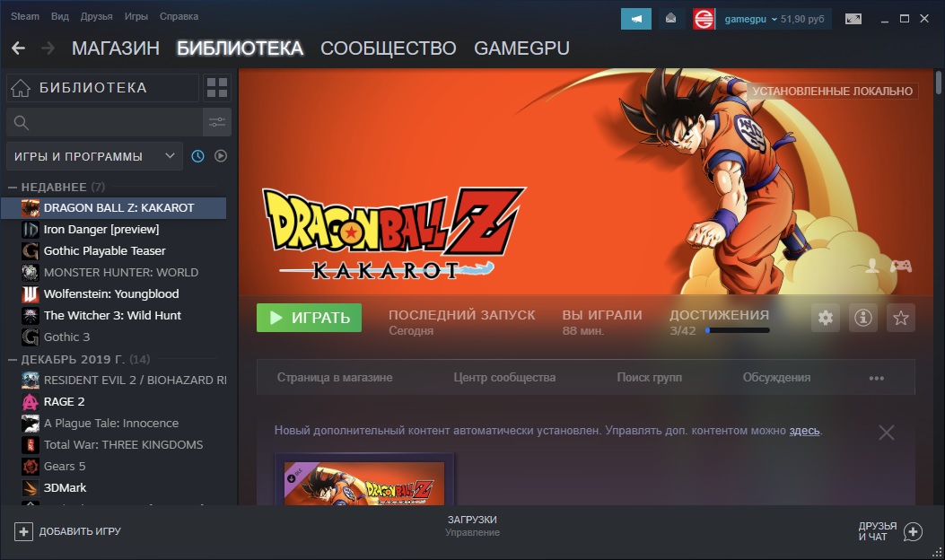945x560 pixels.
Task: Click the plus icon for adding game
Action: coord(23,531)
